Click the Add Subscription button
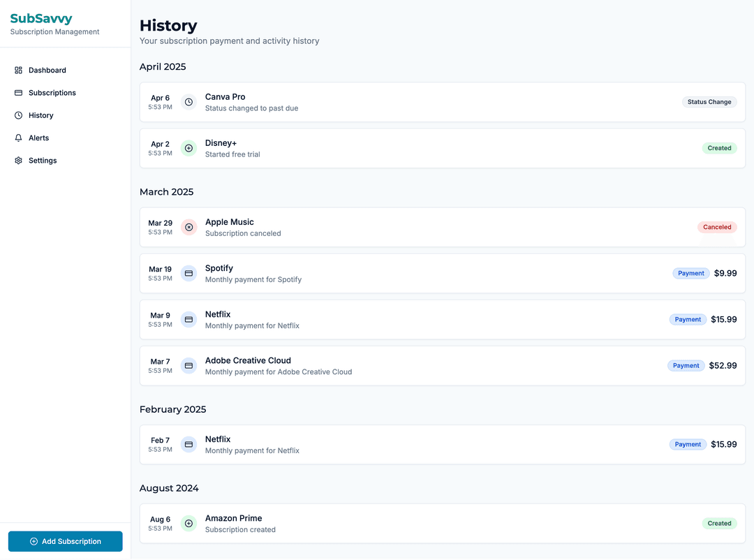This screenshot has height=560, width=754. 65,541
